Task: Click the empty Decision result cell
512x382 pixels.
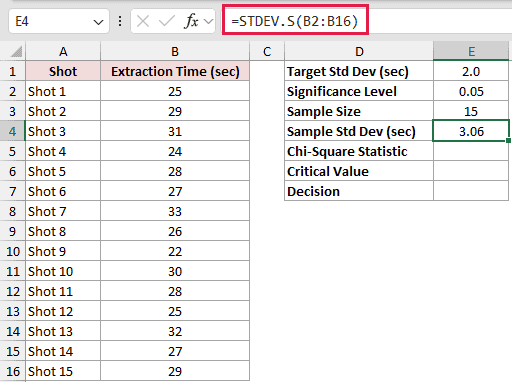Action: click(471, 191)
